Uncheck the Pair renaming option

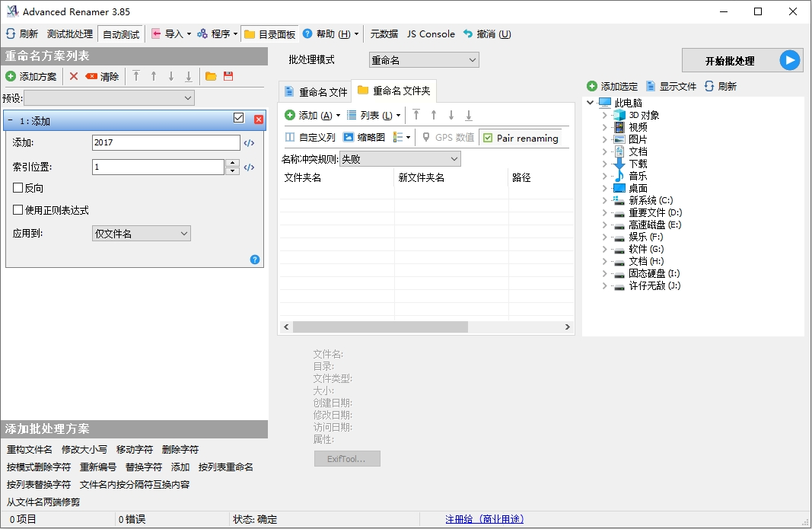coord(488,138)
